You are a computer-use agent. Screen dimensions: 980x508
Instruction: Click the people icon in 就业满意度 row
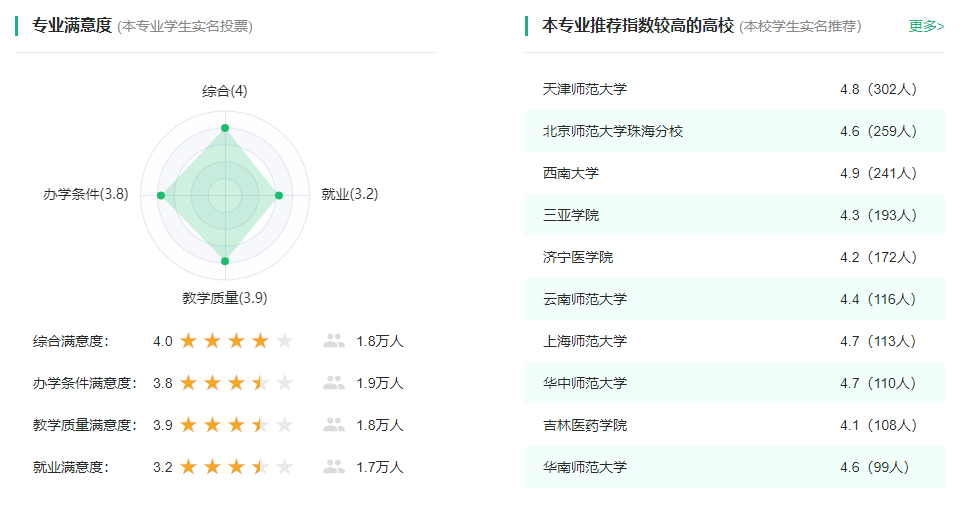(x=334, y=467)
